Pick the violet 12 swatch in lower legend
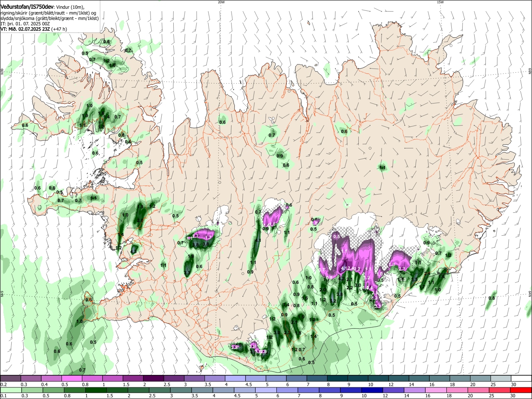The image size is (532, 399). [393, 390]
